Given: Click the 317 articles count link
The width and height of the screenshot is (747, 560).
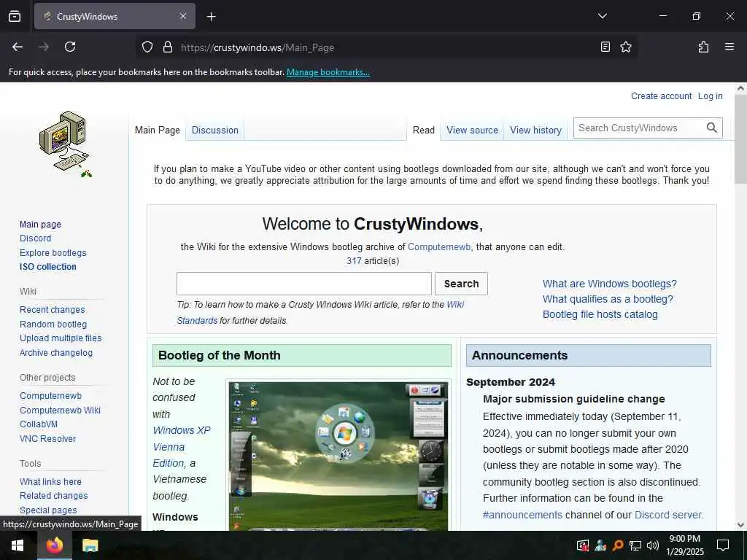Looking at the screenshot, I should (x=354, y=260).
